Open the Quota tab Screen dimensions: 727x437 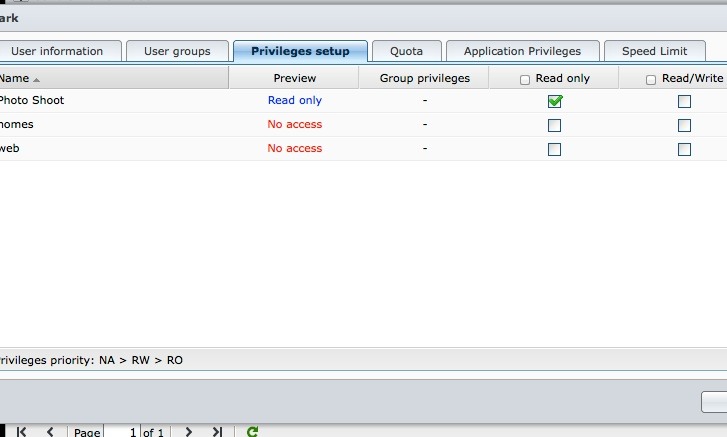click(x=406, y=51)
